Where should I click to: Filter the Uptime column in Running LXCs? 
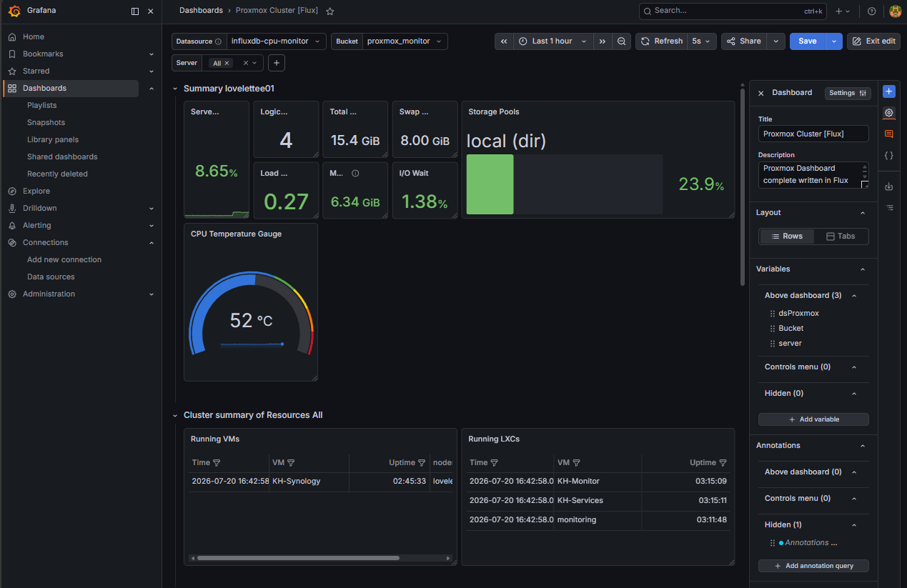[723, 463]
